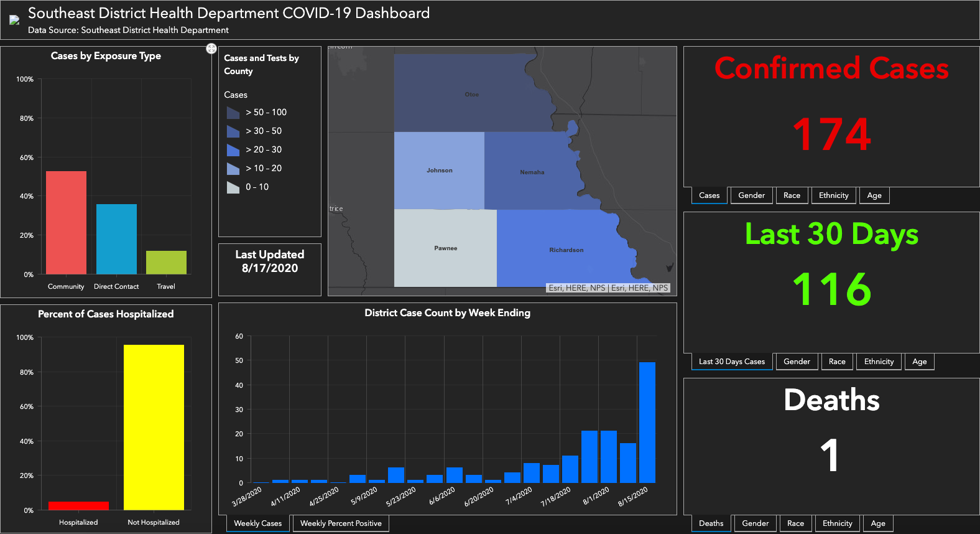Click the >30 - 50 legend symbol
980x534 pixels.
[233, 131]
